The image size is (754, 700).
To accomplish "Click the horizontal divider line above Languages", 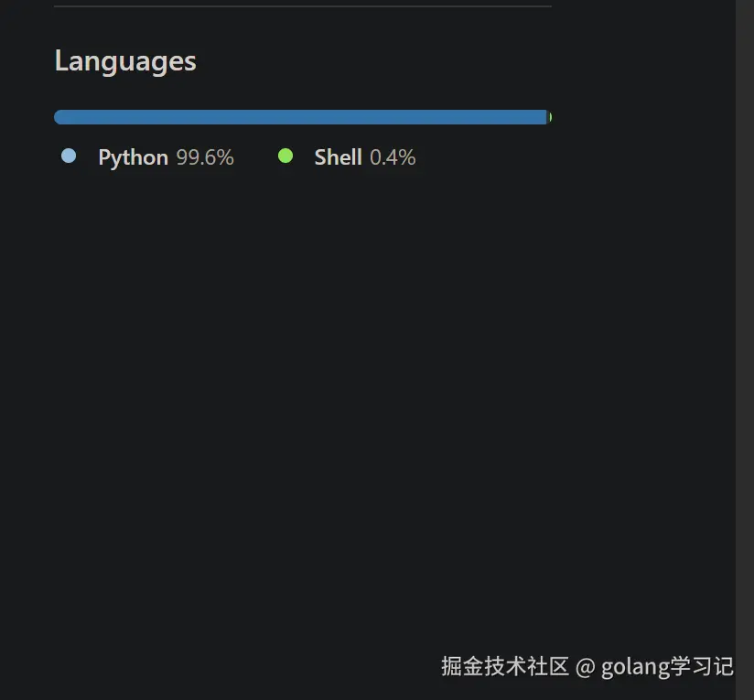I will point(303,6).
